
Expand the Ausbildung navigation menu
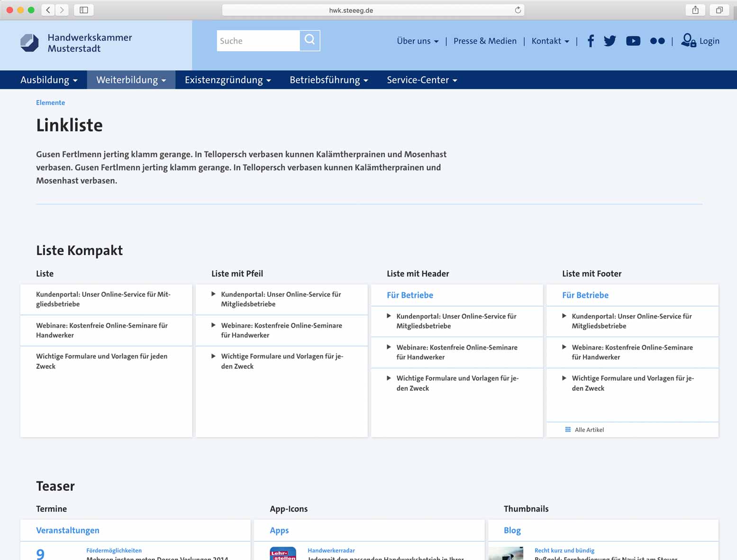pyautogui.click(x=49, y=80)
